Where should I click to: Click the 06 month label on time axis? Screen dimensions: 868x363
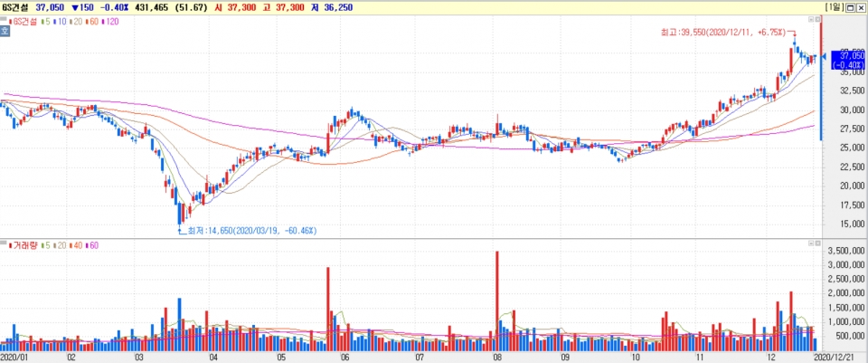point(344,358)
